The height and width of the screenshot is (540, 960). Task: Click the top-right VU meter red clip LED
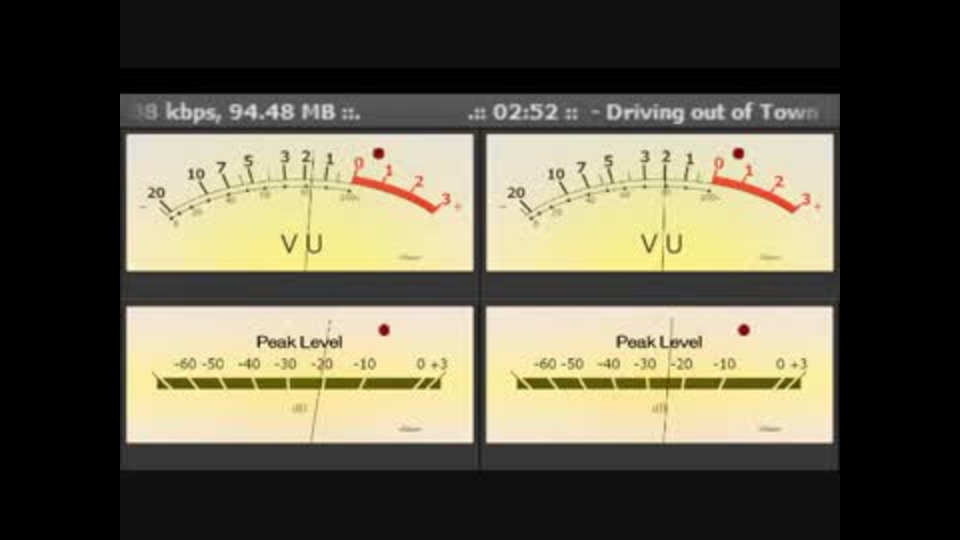pyautogui.click(x=738, y=153)
